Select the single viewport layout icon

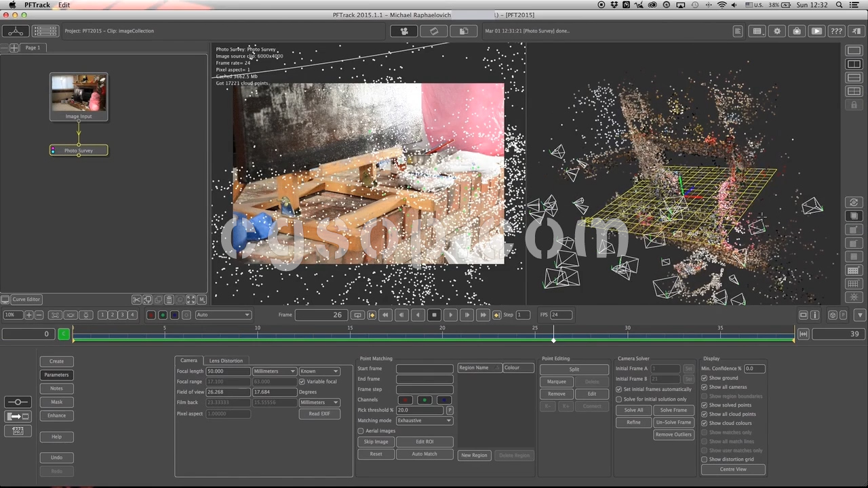854,51
